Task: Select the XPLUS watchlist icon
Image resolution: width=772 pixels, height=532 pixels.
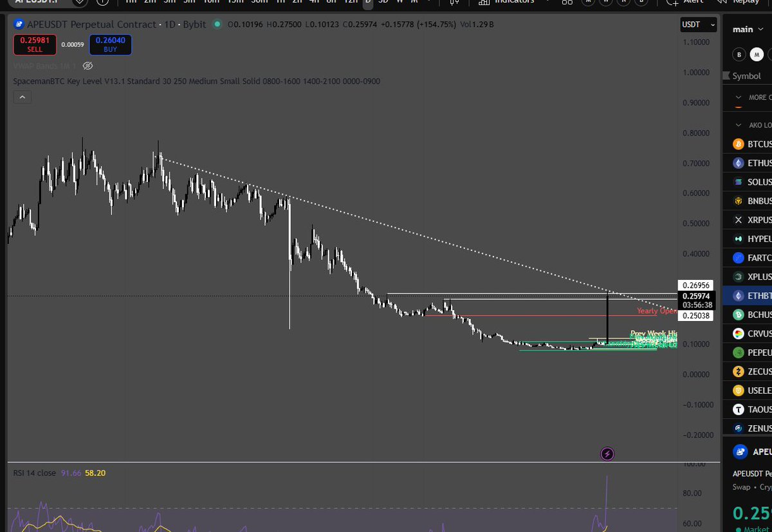Action: (739, 277)
